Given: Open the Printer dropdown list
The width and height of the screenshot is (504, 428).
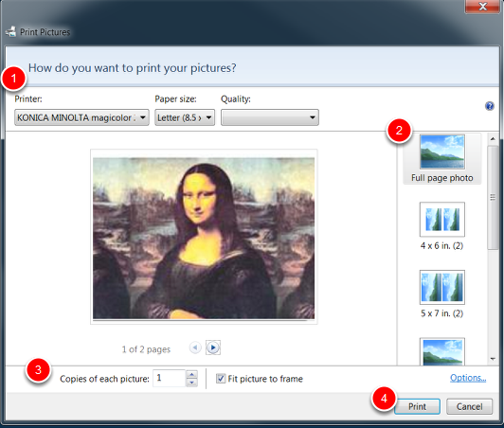Looking at the screenshot, I should pos(81,117).
